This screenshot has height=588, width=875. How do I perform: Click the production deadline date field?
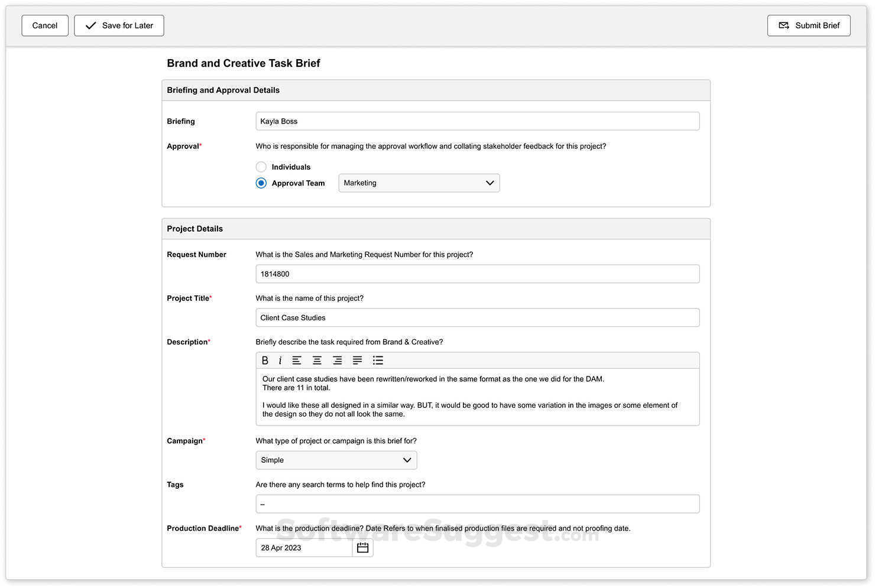pyautogui.click(x=304, y=548)
